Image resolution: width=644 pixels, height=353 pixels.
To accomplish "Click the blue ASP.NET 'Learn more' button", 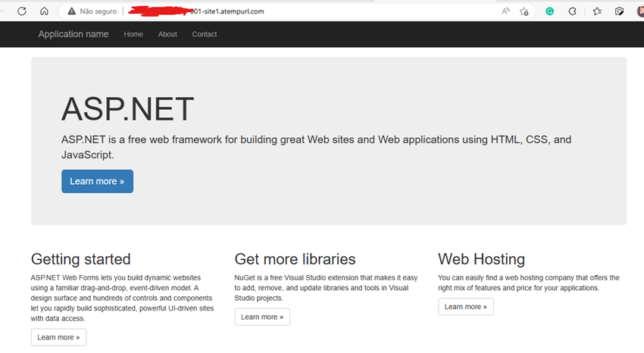I will click(x=97, y=181).
